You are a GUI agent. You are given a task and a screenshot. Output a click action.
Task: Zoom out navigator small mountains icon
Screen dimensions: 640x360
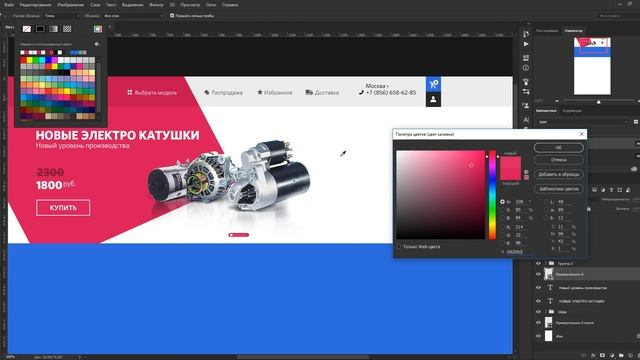click(x=557, y=100)
